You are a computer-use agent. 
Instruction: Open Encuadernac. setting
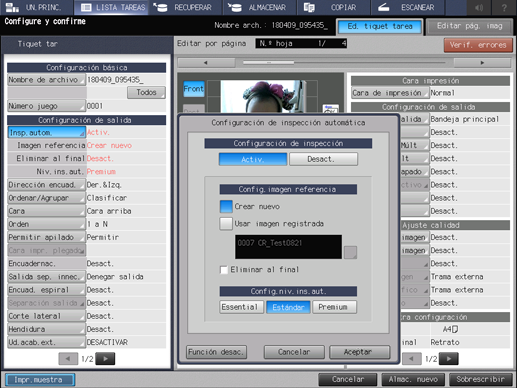pos(46,264)
